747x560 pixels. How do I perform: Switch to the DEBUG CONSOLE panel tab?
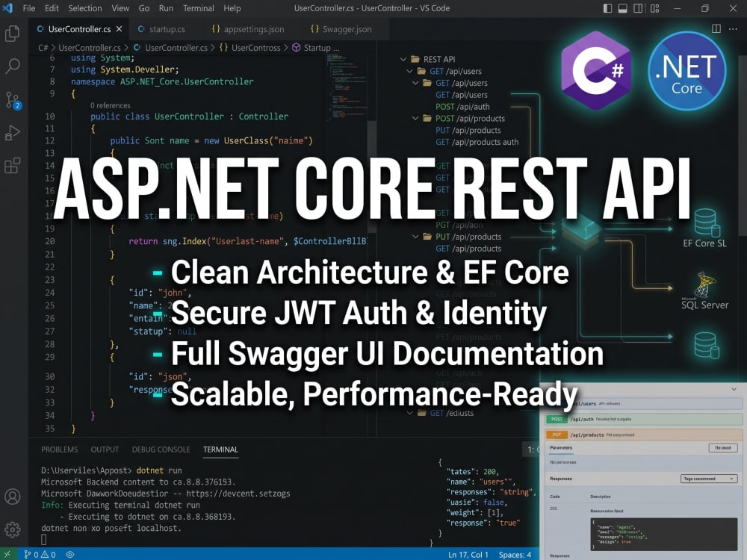(161, 449)
